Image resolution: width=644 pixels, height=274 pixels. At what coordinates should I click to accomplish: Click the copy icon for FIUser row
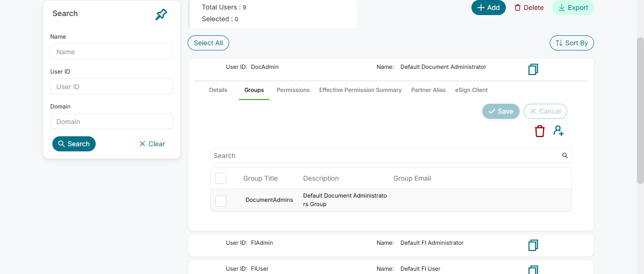[533, 270]
